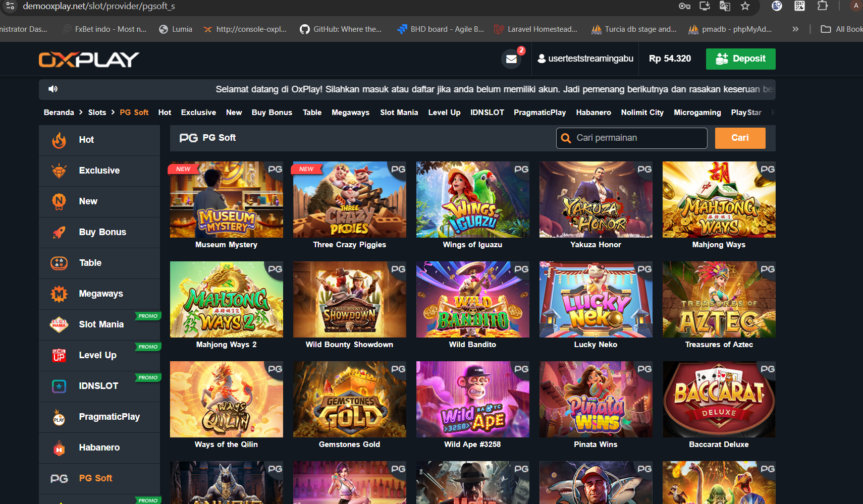Launch Gemstones Gold game thumbnail
This screenshot has height=504, width=863.
tap(350, 400)
